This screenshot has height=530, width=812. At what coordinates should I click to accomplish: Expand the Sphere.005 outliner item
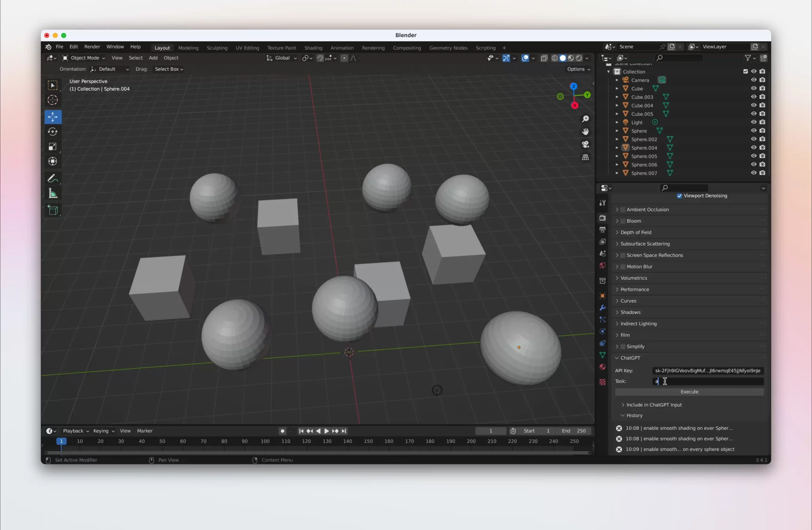617,156
